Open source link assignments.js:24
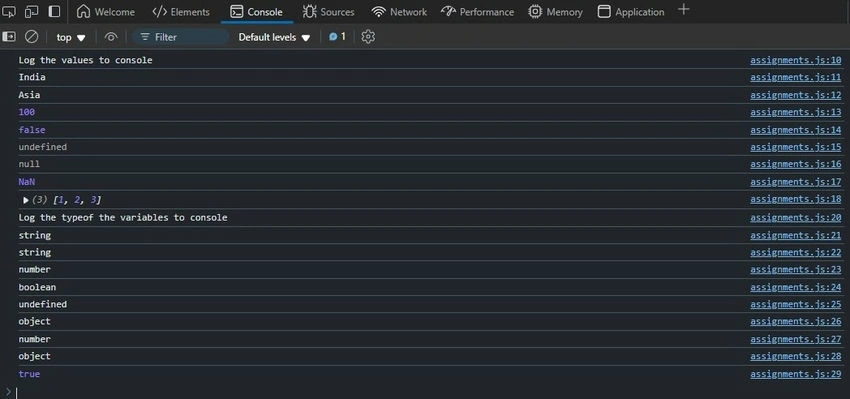The height and width of the screenshot is (399, 850). coord(795,287)
